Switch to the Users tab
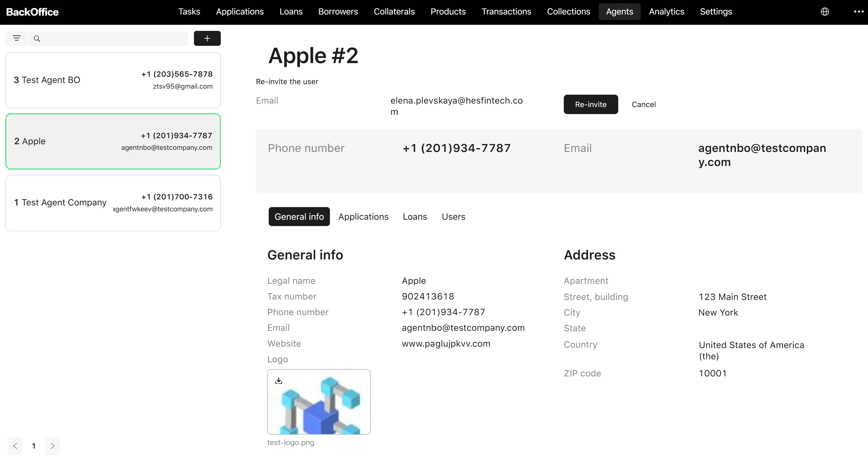 (x=453, y=217)
